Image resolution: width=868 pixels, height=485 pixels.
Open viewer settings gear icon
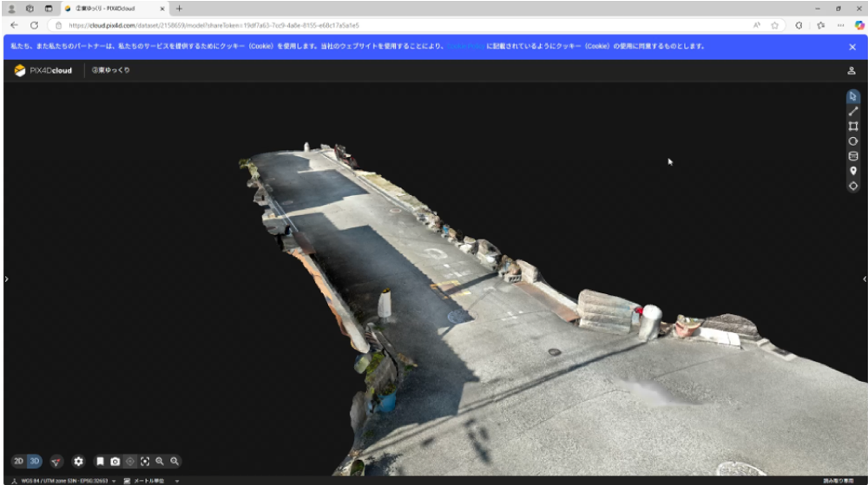coord(78,462)
